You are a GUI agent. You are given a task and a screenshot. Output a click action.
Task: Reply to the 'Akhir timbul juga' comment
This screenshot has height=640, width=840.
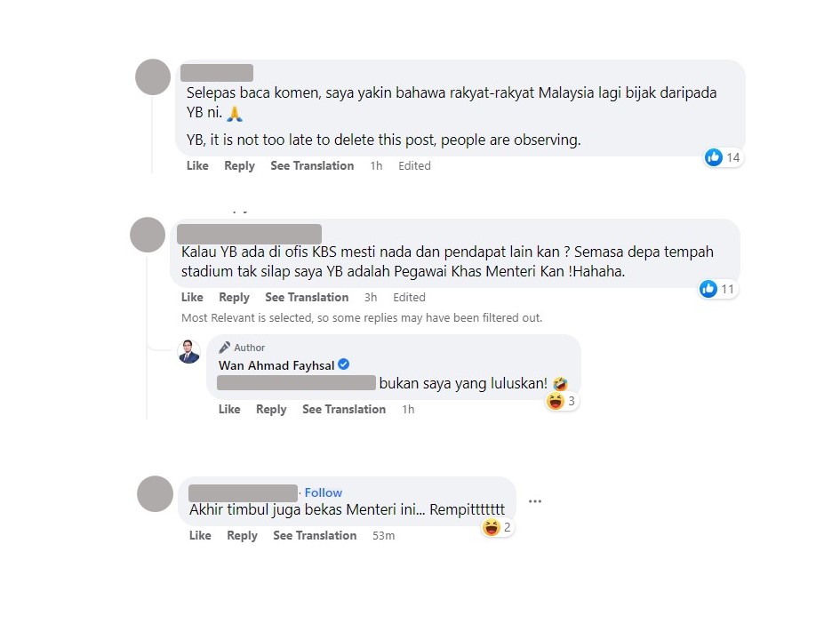242,536
